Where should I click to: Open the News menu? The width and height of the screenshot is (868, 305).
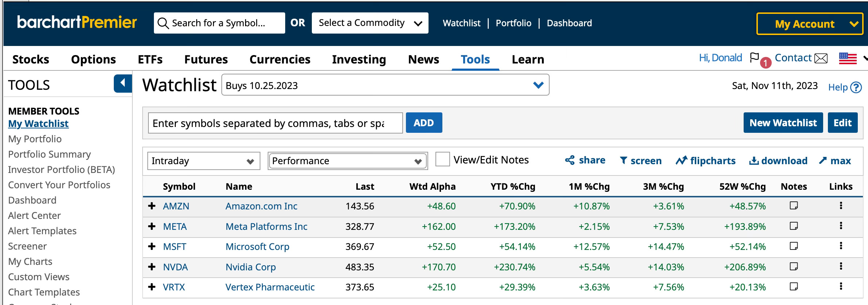coord(423,59)
